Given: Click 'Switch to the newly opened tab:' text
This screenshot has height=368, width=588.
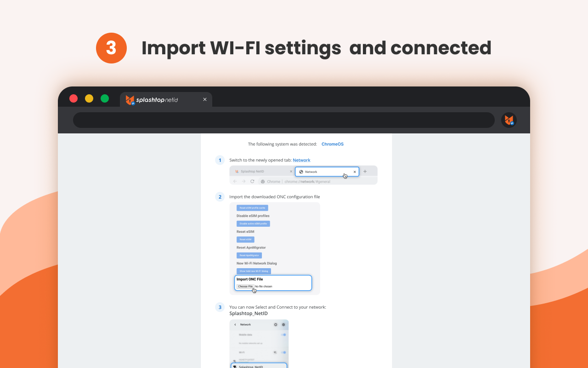Looking at the screenshot, I should 260,160.
